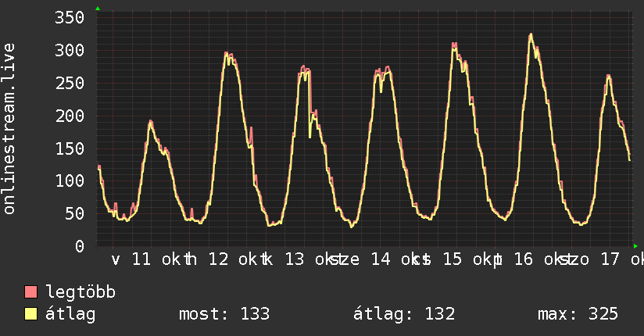The width and height of the screenshot is (644, 336).
Task: Click the 350 y-axis label
Action: pos(70,18)
